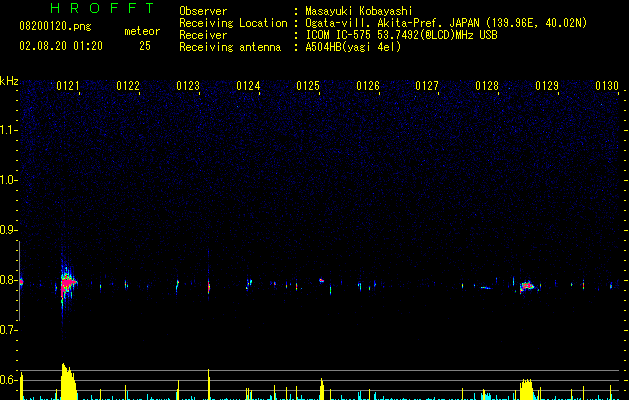Screen dimensions: 629x400
Task: Click time marker 0123
Action: [188, 86]
